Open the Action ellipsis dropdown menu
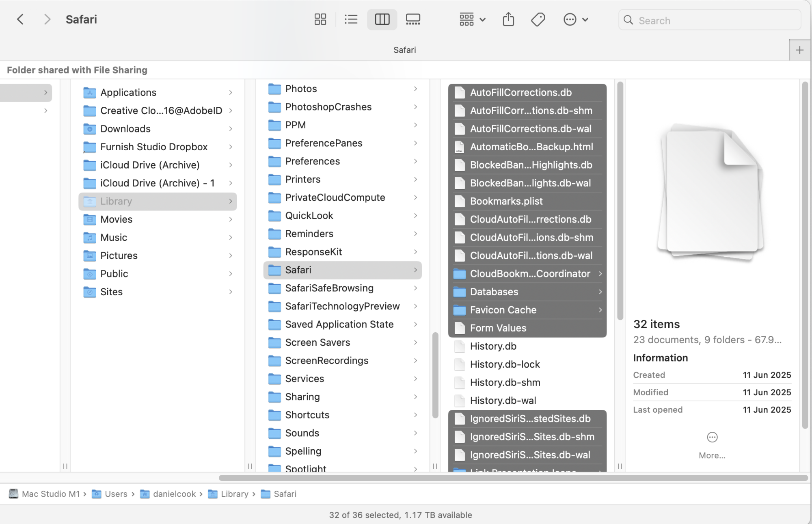Image resolution: width=812 pixels, height=524 pixels. click(575, 19)
